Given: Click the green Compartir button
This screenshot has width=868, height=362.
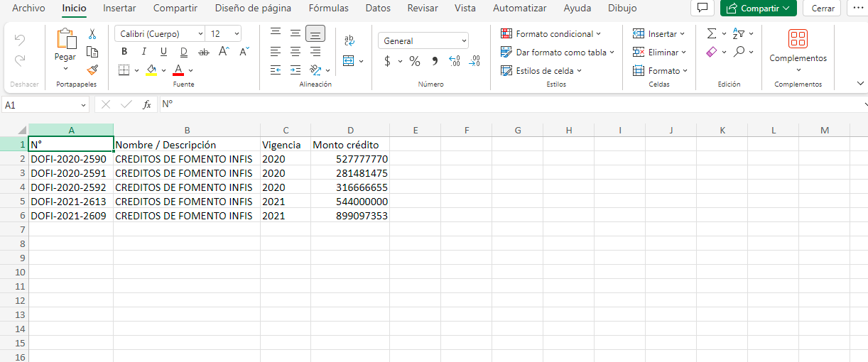Looking at the screenshot, I should [x=759, y=9].
